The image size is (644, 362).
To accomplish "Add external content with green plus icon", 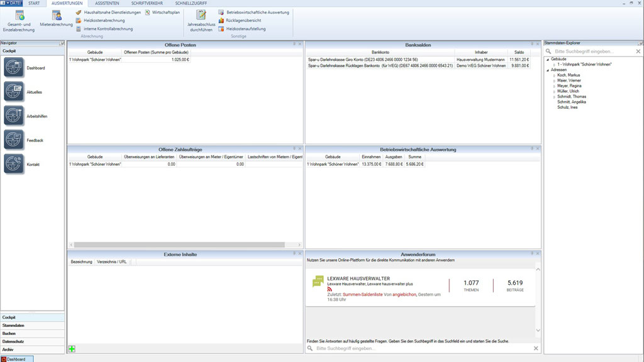I will [72, 349].
